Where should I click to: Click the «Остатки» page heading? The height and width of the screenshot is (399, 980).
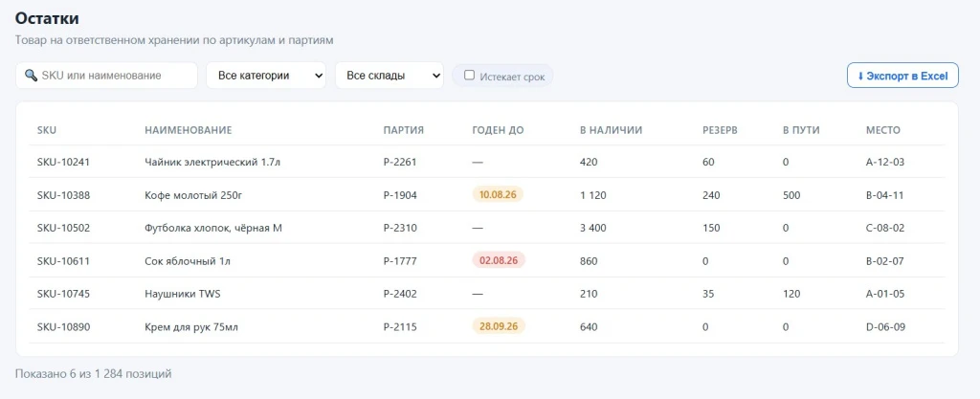pos(47,19)
